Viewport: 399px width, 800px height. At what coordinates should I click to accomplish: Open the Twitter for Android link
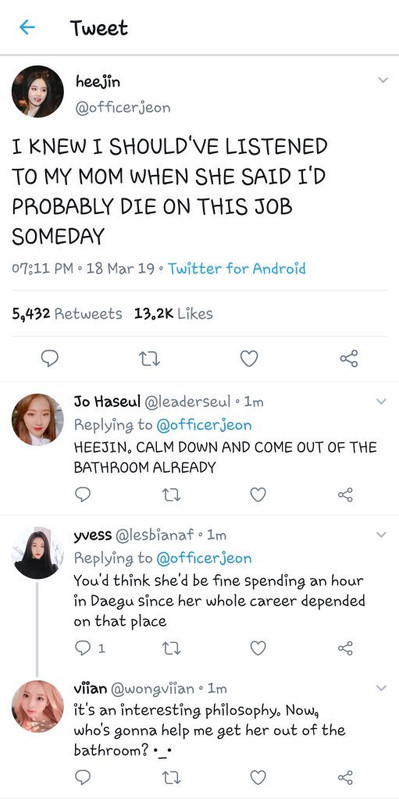tap(237, 268)
